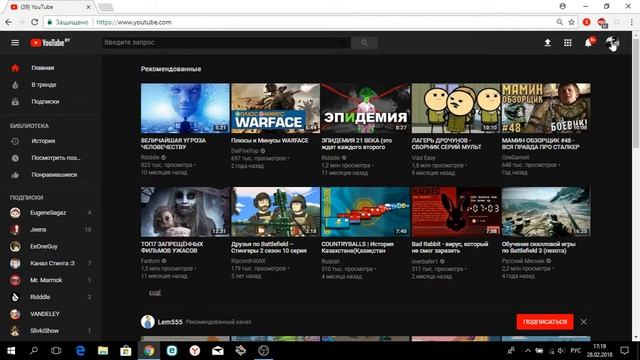Bookmark this page with the star
This screenshot has height=360, width=640.
click(571, 22)
